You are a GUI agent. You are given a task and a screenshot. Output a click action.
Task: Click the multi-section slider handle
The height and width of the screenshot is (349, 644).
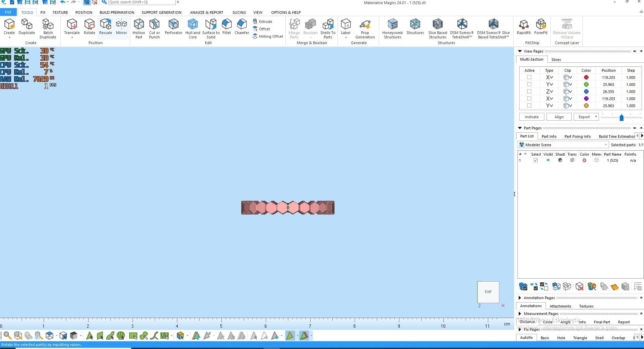pos(621,118)
